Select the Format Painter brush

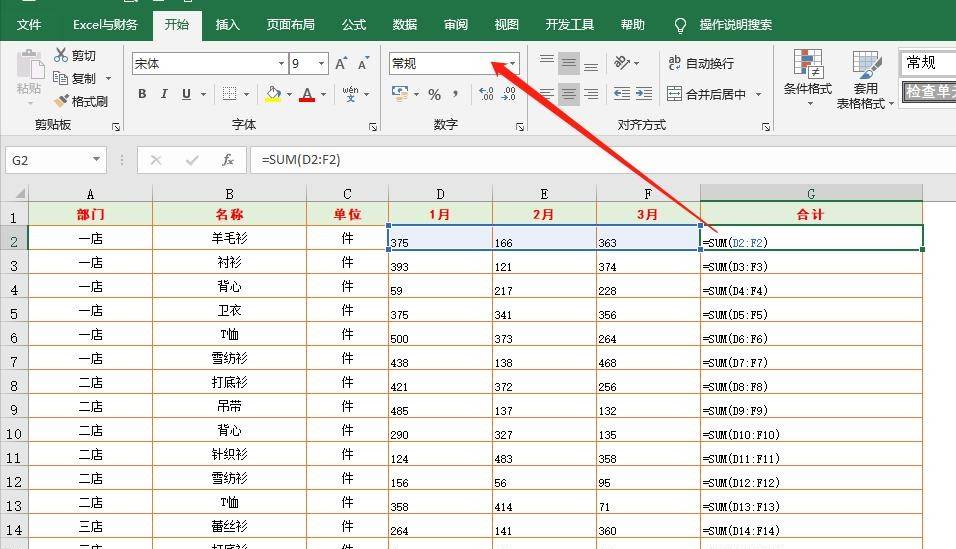click(x=60, y=101)
